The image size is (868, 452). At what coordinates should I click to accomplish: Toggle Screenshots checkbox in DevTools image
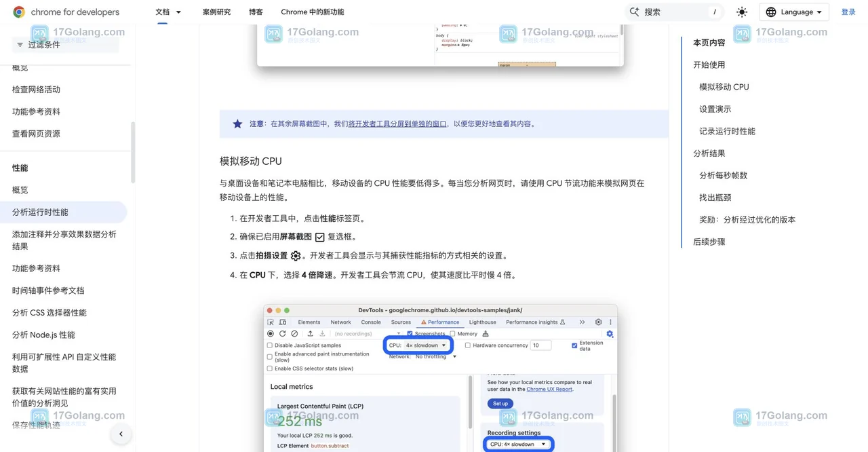tap(410, 334)
